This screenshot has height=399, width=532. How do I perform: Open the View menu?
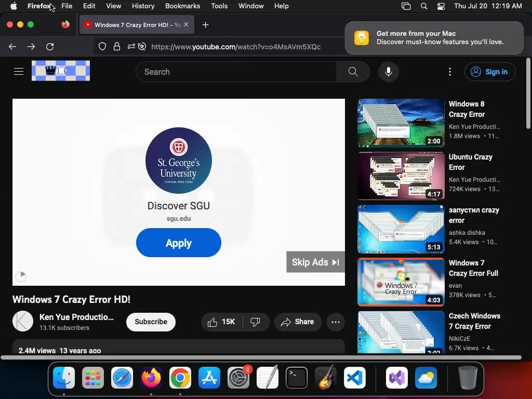tap(113, 6)
